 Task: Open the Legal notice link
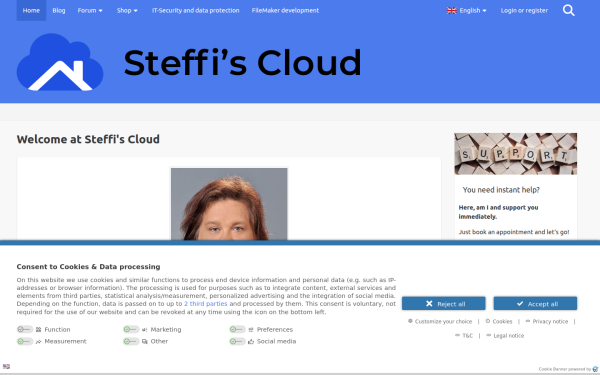(x=505, y=336)
